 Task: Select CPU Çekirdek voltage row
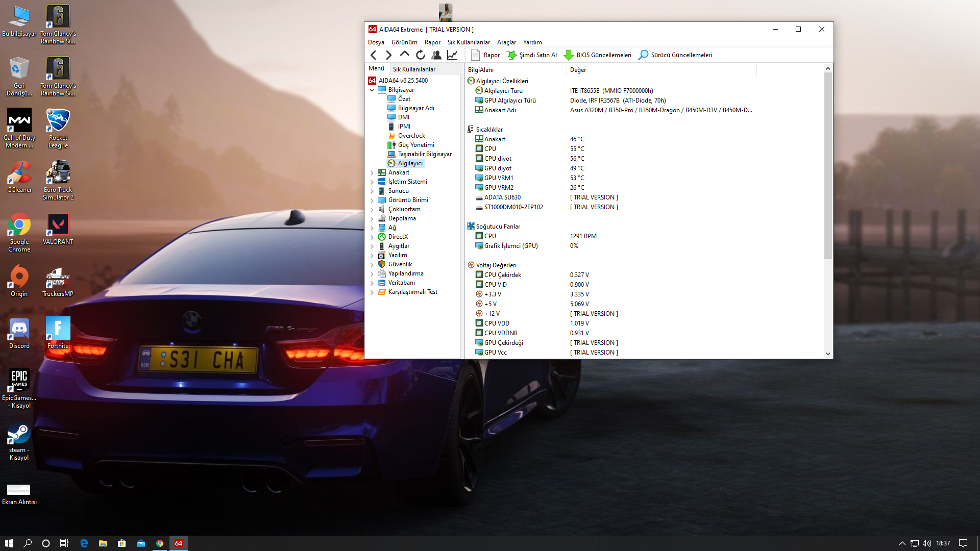[x=643, y=275]
